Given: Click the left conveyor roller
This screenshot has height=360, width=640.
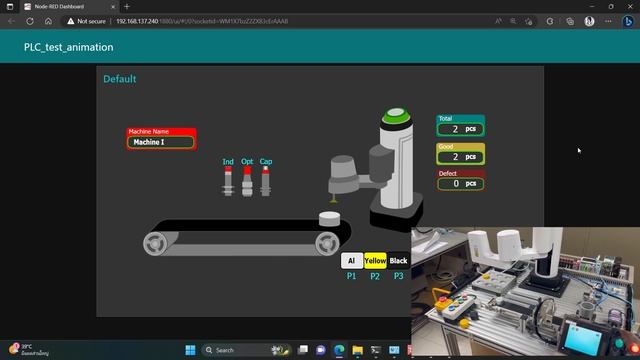Looking at the screenshot, I should (155, 244).
